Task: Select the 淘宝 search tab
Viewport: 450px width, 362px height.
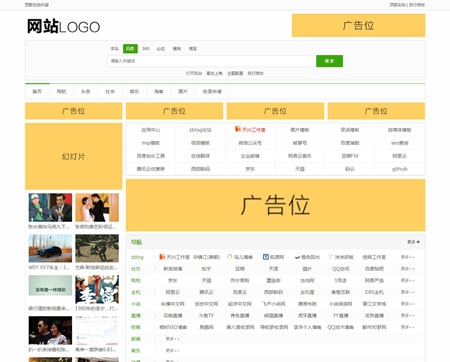Action: [x=193, y=49]
